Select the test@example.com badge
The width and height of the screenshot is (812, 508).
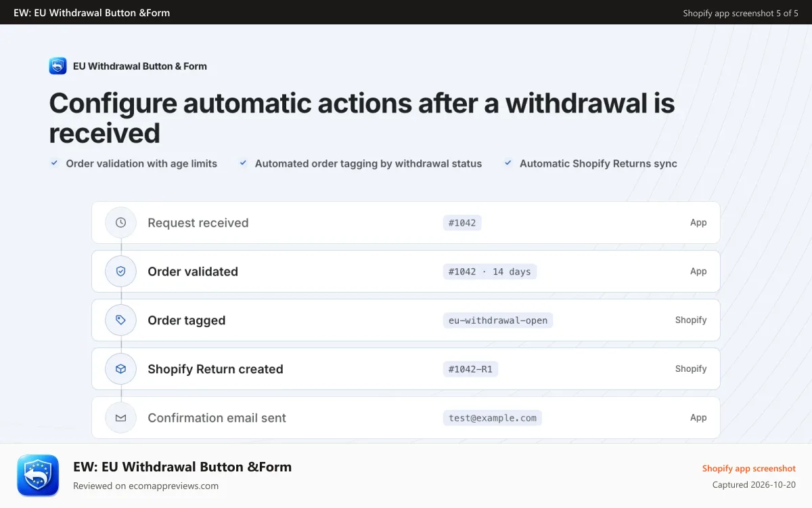click(x=493, y=417)
